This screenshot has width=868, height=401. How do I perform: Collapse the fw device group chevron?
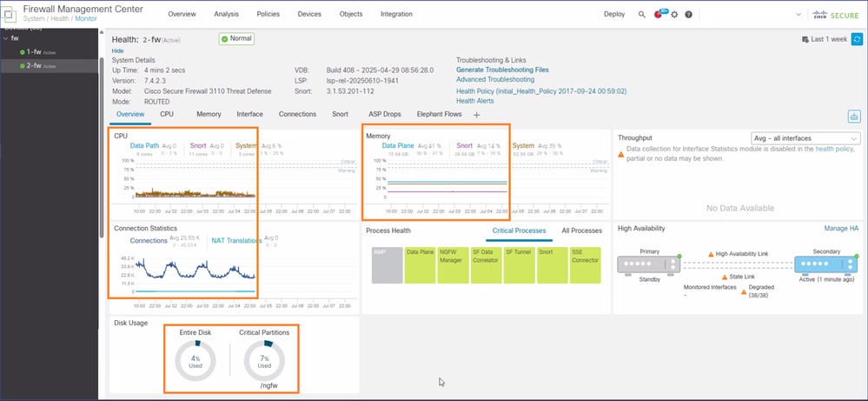(x=5, y=38)
